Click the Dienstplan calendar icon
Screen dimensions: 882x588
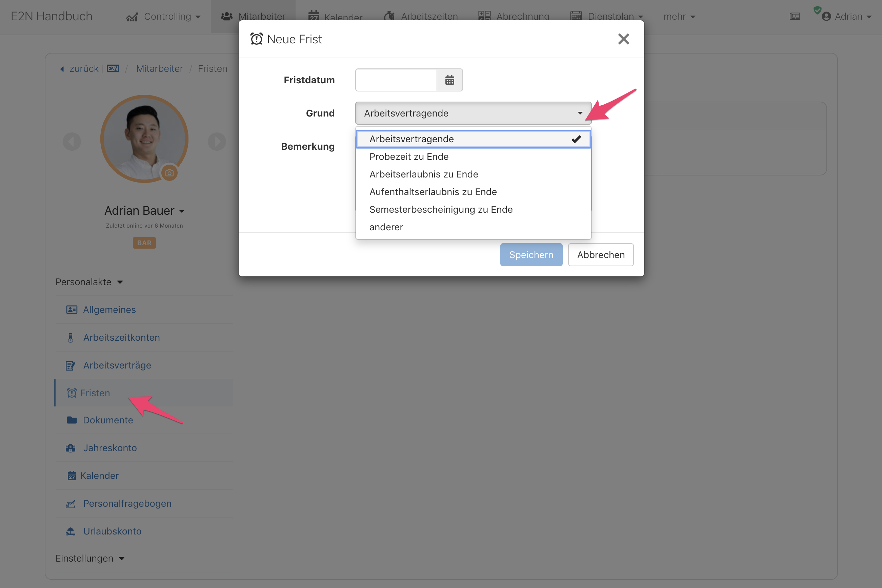576,16
